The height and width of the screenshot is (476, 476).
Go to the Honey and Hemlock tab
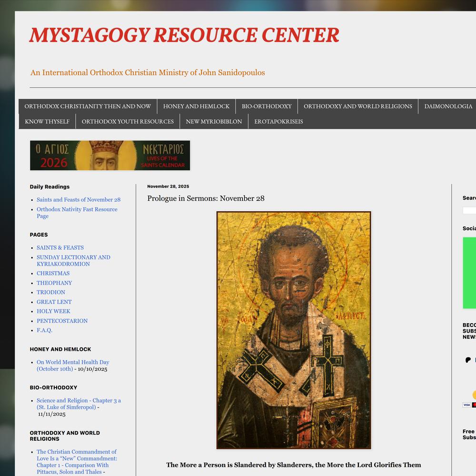(x=196, y=106)
